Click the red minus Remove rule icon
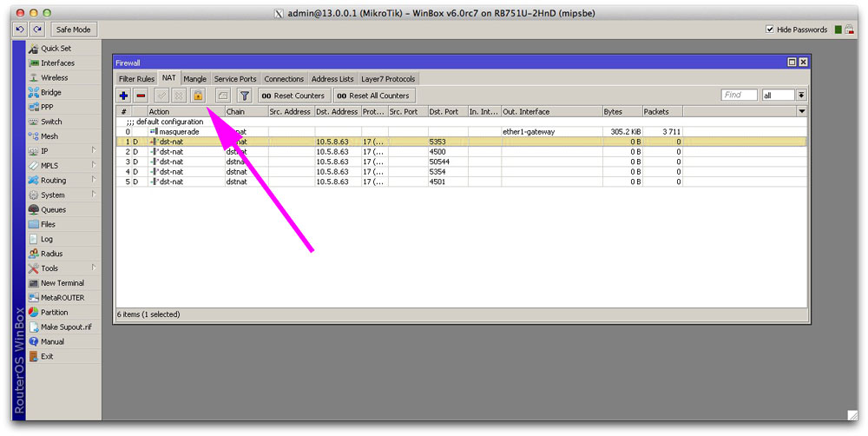This screenshot has width=868, height=436. click(x=141, y=96)
